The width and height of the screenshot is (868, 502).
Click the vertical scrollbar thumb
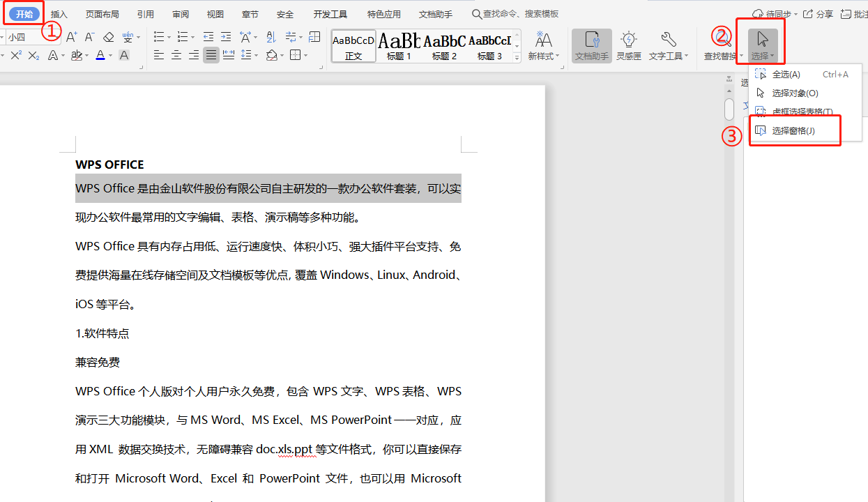729,109
